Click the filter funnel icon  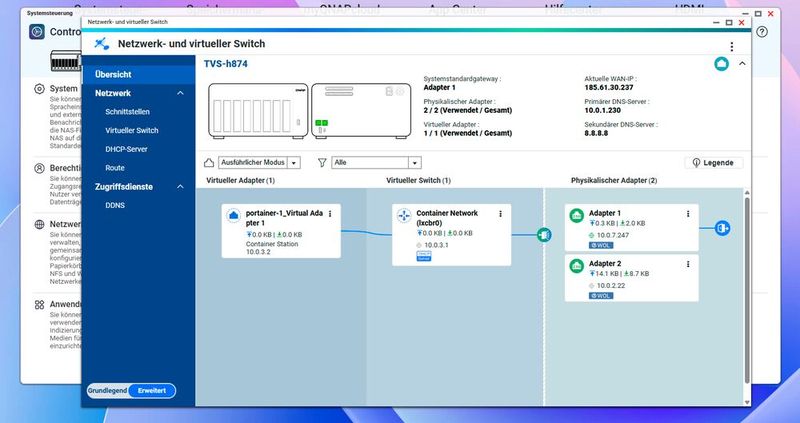tap(322, 163)
